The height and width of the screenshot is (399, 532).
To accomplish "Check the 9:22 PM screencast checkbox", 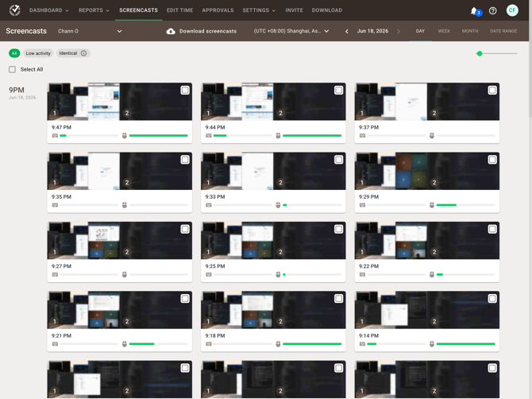I will coord(492,229).
